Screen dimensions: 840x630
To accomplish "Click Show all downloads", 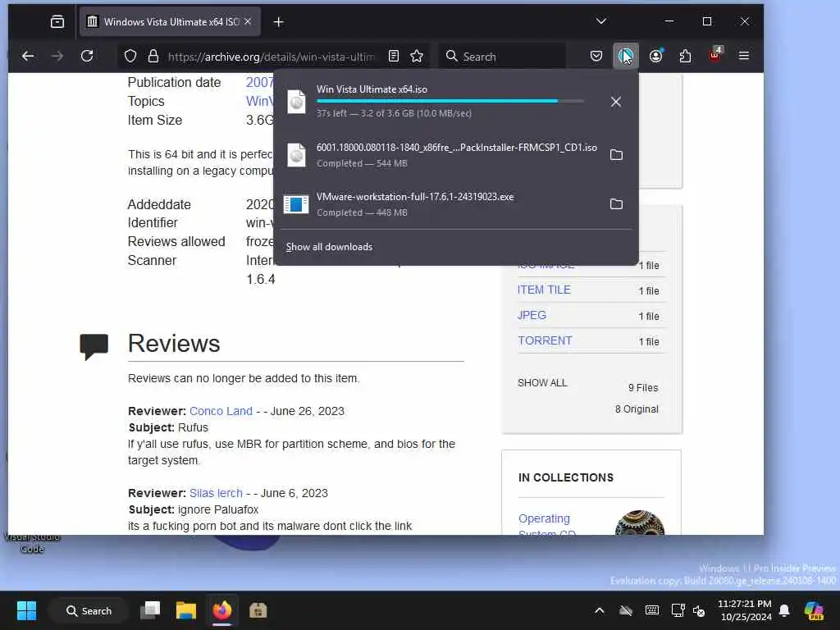I will 329,247.
